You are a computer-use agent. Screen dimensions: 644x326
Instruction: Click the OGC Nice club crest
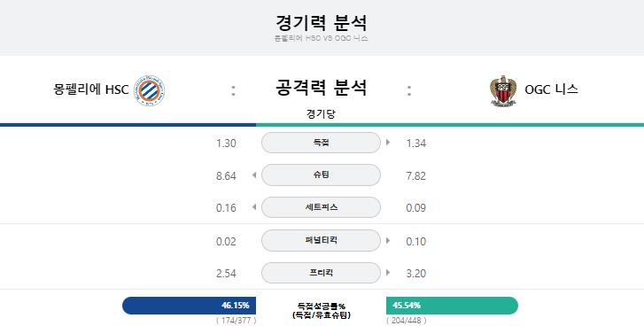503,91
